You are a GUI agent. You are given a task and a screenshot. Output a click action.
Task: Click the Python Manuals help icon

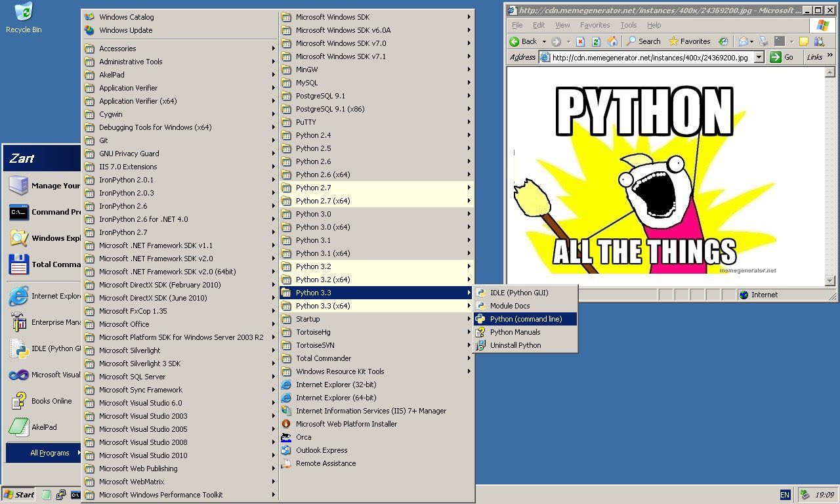[480, 332]
